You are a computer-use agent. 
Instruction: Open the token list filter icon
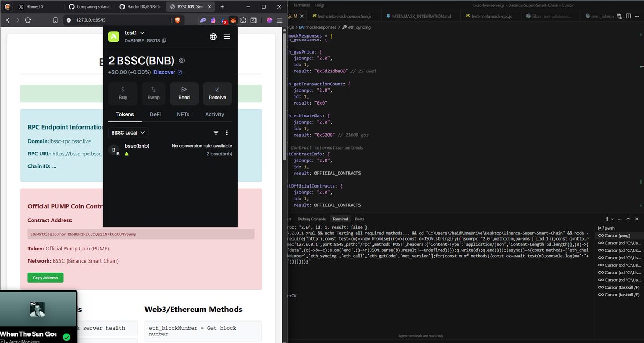[x=216, y=132]
